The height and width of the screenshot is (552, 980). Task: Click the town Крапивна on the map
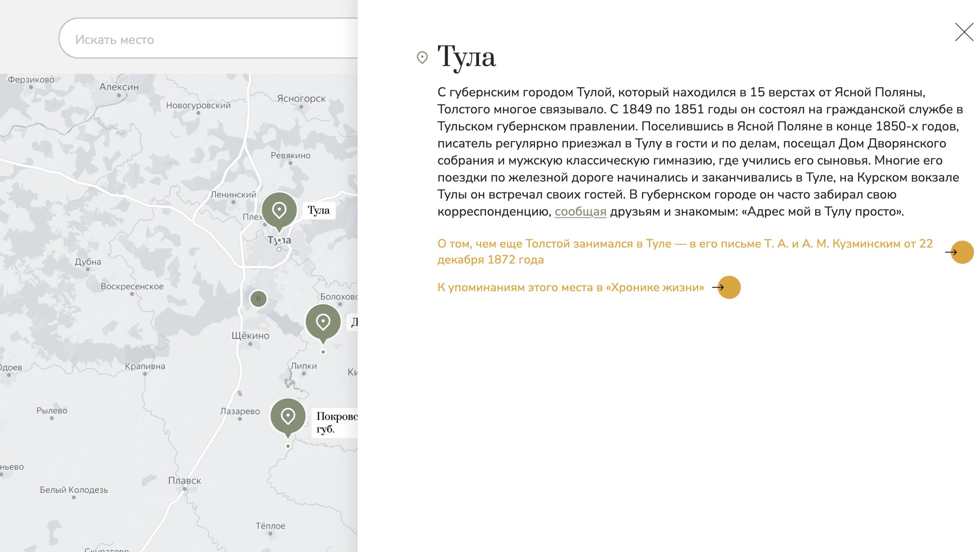pos(145,366)
